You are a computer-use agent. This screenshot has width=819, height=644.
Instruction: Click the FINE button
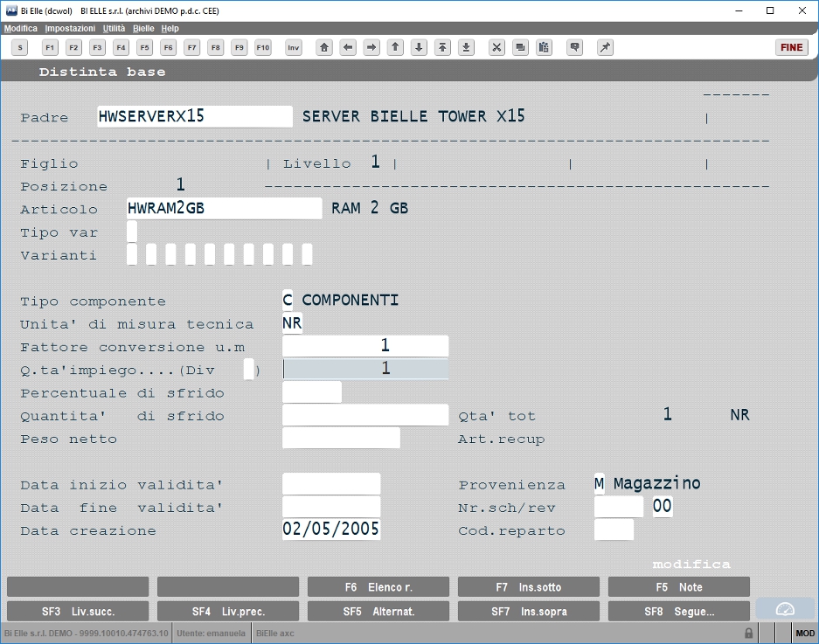click(x=792, y=47)
